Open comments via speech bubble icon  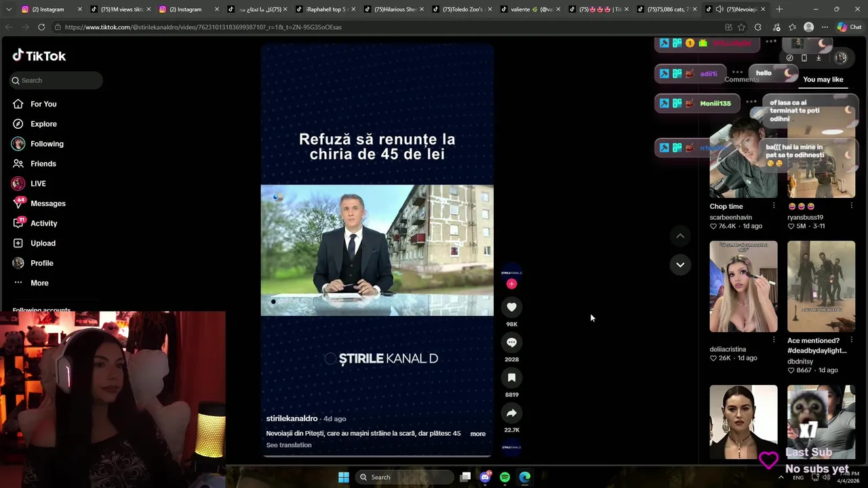511,342
